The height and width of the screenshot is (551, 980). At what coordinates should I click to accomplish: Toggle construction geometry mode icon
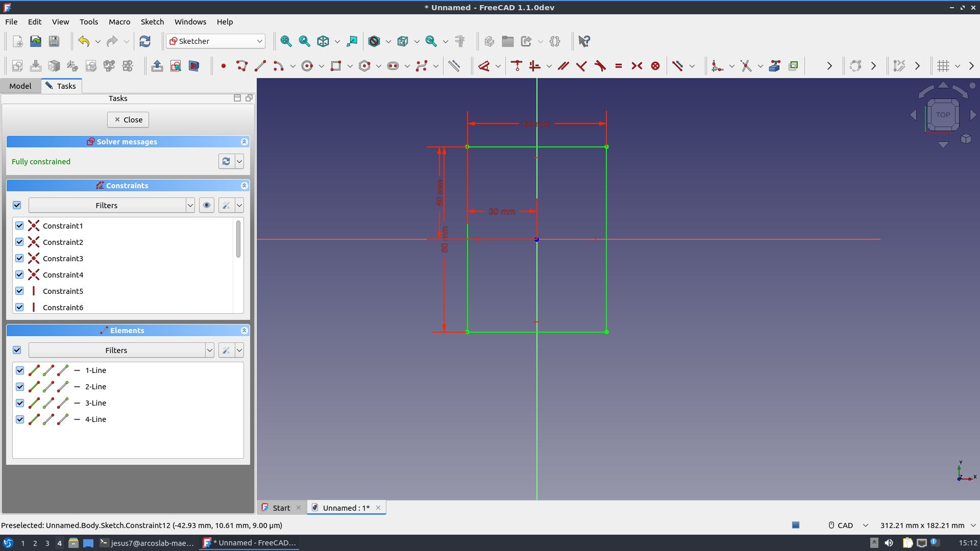[x=454, y=66]
